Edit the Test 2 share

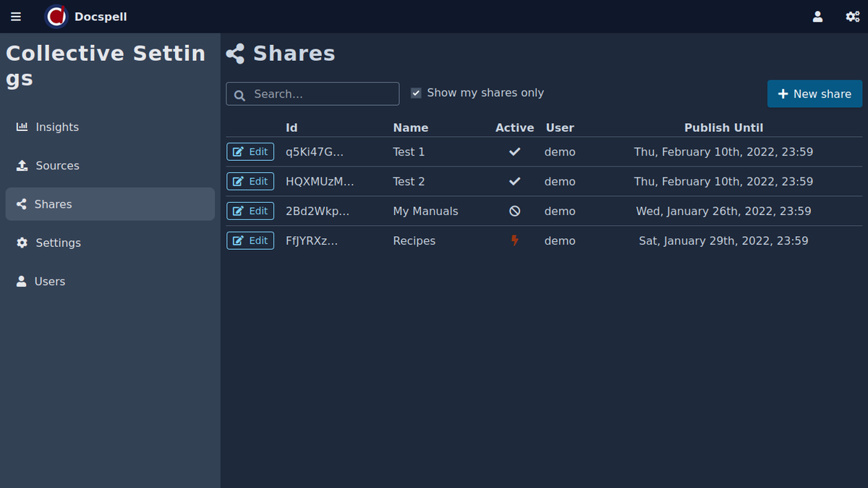tap(250, 182)
